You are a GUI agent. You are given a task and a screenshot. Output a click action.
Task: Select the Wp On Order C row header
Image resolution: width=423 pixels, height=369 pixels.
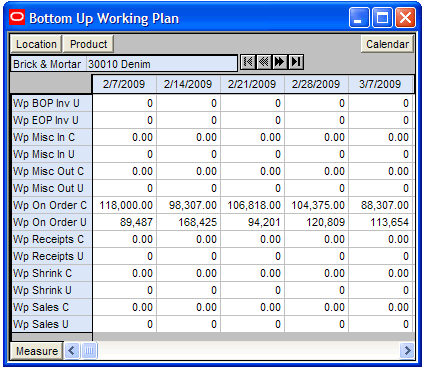[52, 205]
